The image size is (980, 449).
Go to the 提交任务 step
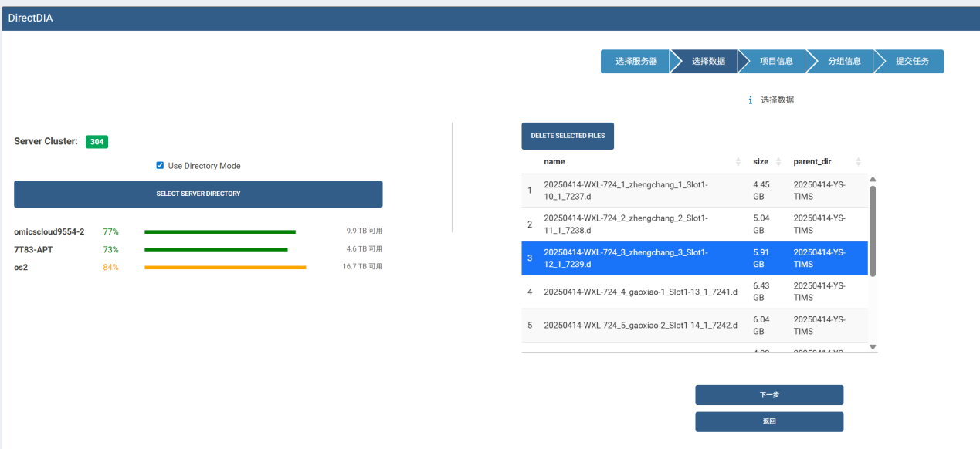pos(912,62)
